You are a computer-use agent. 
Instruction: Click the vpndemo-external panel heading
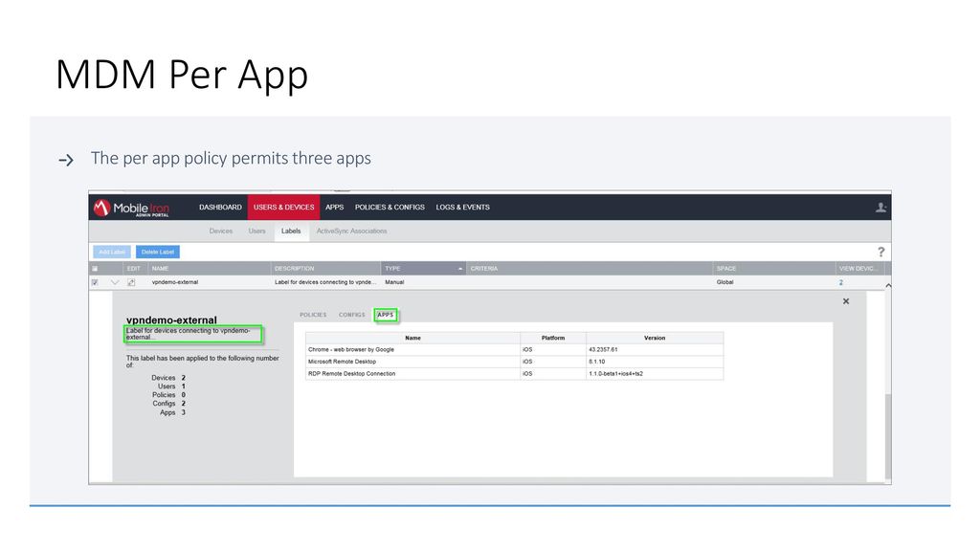pos(171,320)
